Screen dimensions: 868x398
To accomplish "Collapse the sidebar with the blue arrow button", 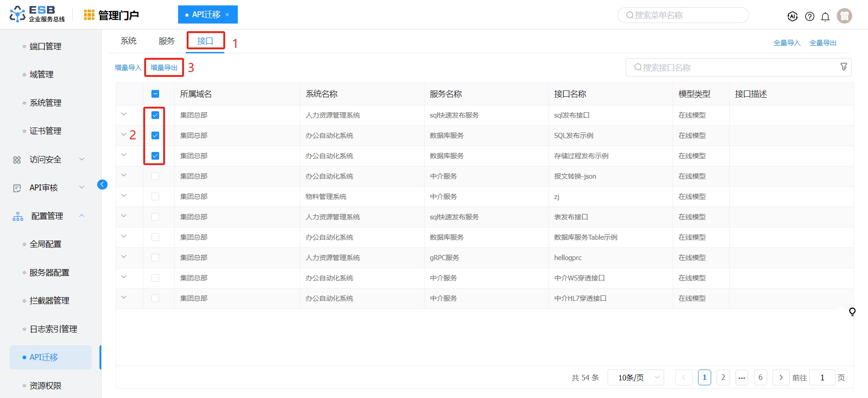I will (x=102, y=184).
